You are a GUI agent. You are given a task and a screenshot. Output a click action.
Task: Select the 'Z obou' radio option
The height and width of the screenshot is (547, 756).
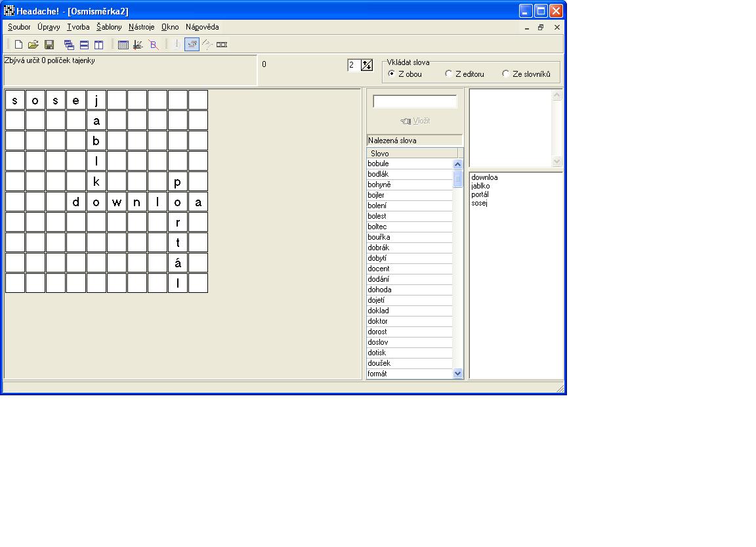point(405,74)
